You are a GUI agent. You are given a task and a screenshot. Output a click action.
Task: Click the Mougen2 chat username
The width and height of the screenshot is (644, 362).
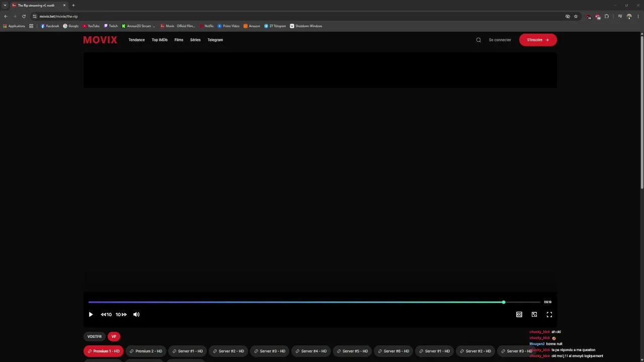tap(537, 344)
